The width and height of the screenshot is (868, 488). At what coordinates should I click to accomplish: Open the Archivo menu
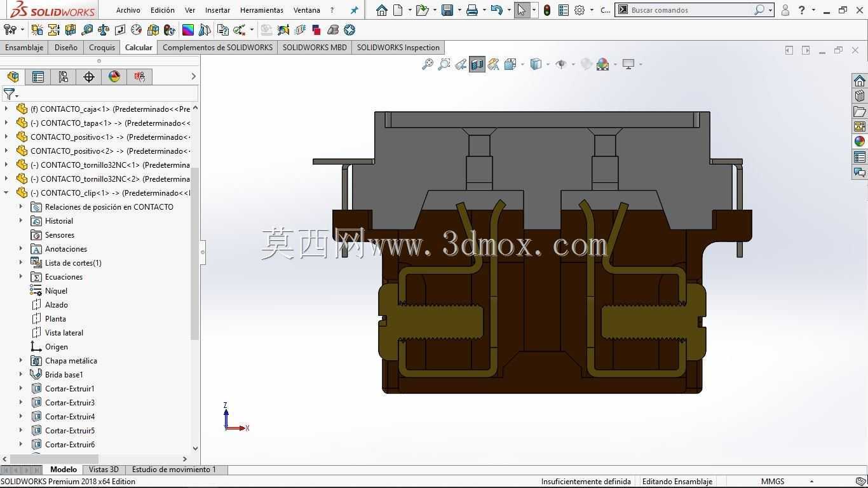coord(128,10)
